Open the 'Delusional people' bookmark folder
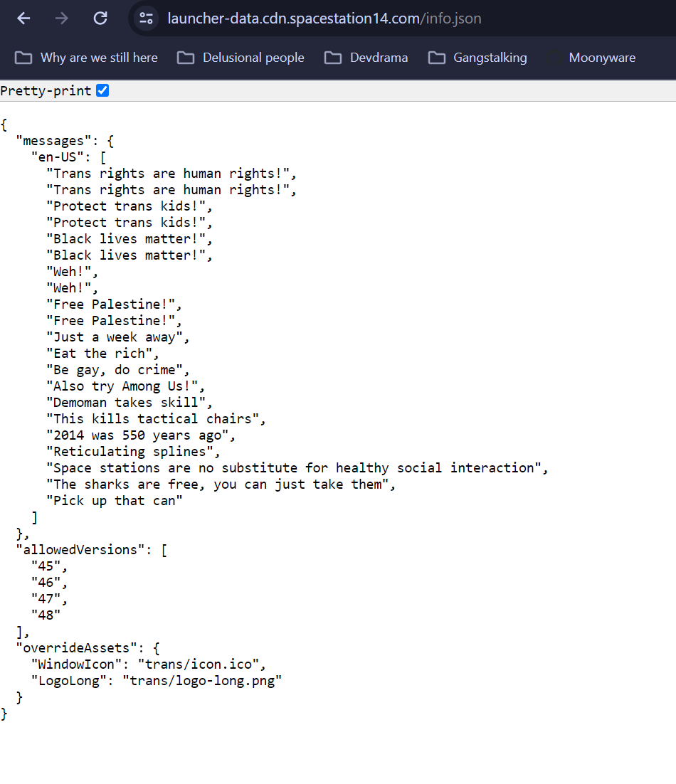This screenshot has width=676, height=784. (241, 58)
